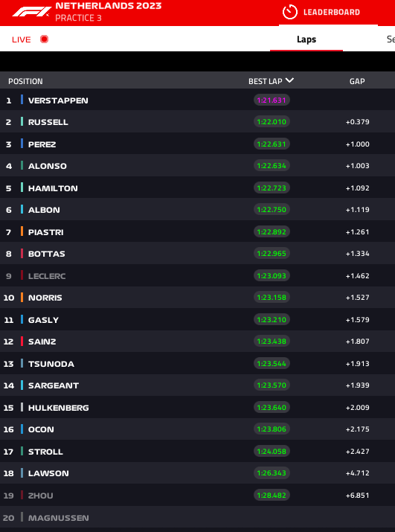Click the blue team color bar beside Verstappen
395x532 pixels.
[22, 100]
